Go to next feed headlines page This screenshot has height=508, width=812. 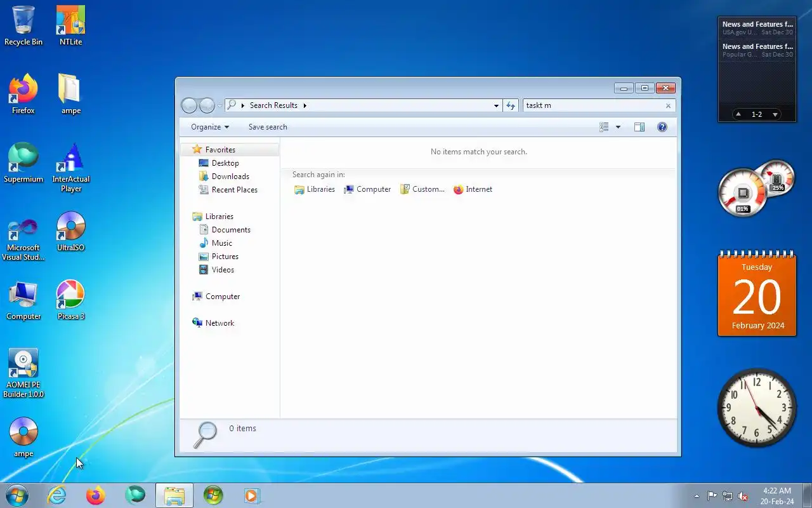(x=775, y=114)
